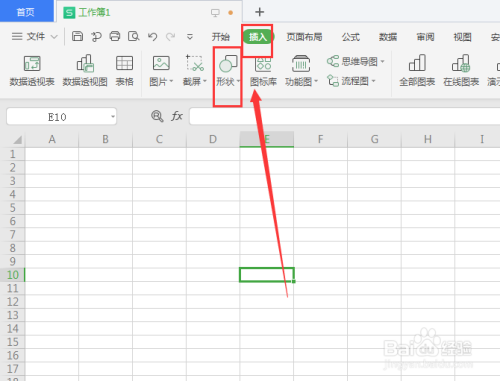The height and width of the screenshot is (381, 500).
Task: Insert a 思维导图 mind map
Action: click(352, 61)
